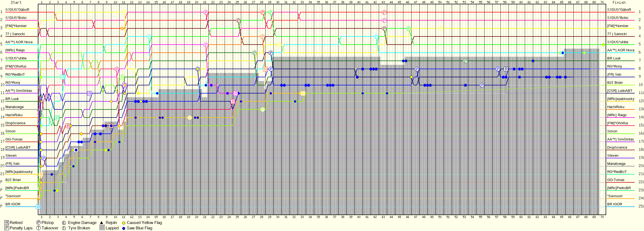The image size is (644, 231).
Task: Click pink pitstop marker at lap 43 on second-place line
Action: [384, 21]
